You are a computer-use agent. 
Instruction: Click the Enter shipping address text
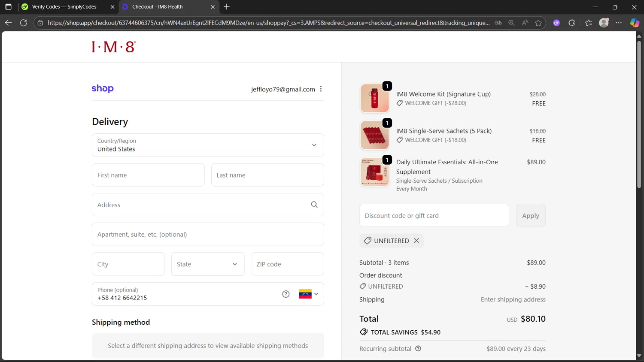pos(513,299)
